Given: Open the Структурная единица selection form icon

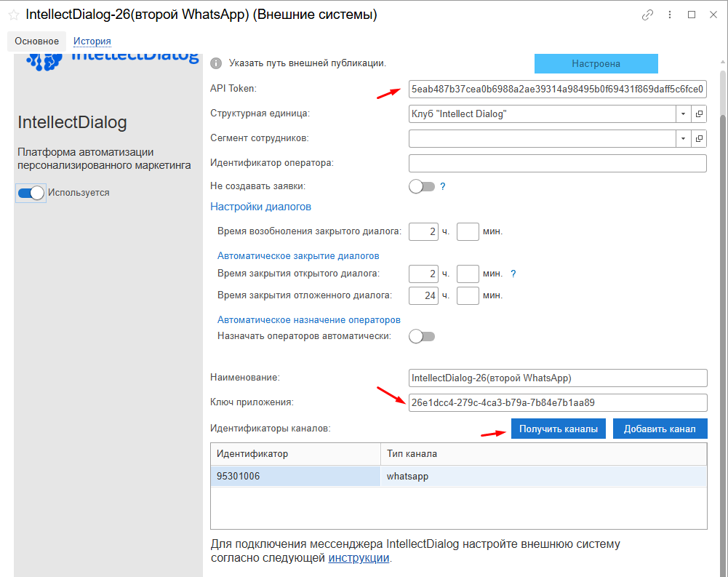Looking at the screenshot, I should tap(699, 114).
